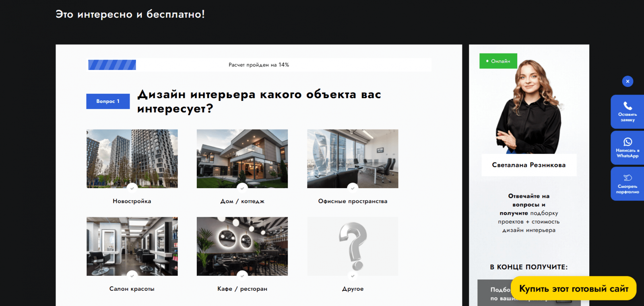Check the Новостройка option checkmark
Viewport: 644px width, 306px height.
click(x=132, y=188)
